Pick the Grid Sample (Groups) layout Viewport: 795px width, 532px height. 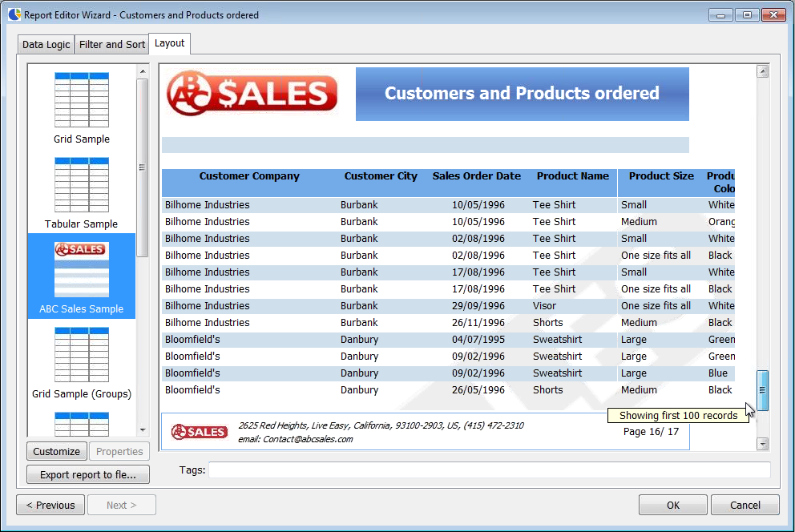coord(81,355)
